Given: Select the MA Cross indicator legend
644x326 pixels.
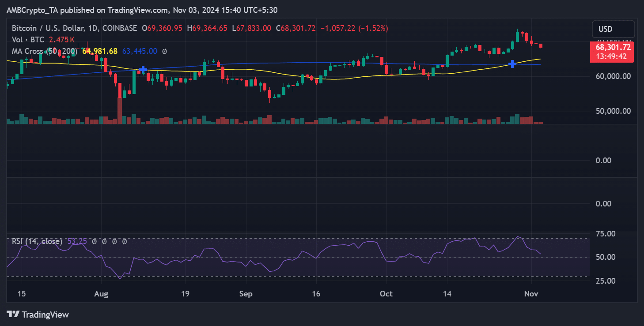Looking at the screenshot, I should (45, 51).
